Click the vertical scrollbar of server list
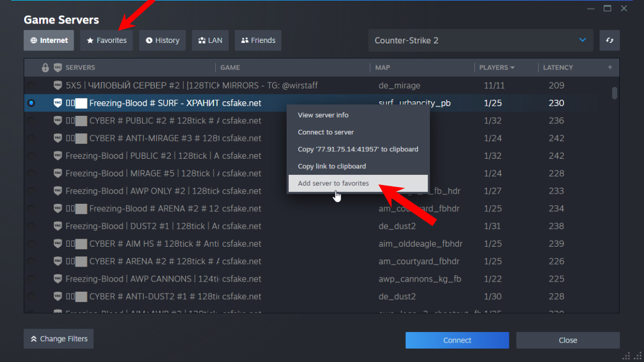Viewport: 644px width, 362px height. tap(614, 93)
